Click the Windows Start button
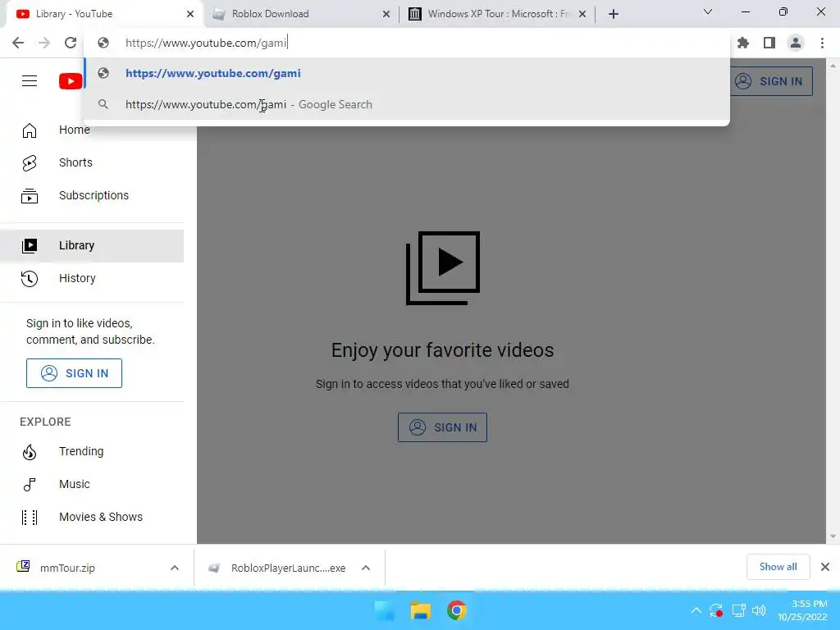Viewport: 840px width, 630px height. [x=385, y=610]
